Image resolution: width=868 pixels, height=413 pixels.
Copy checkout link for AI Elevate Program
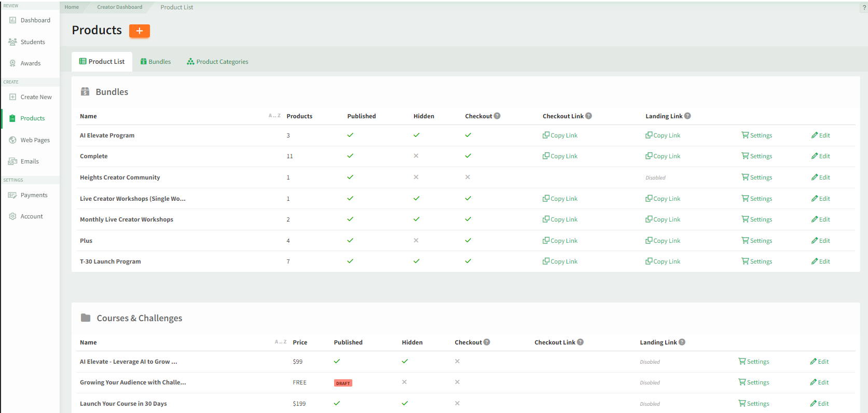point(560,135)
